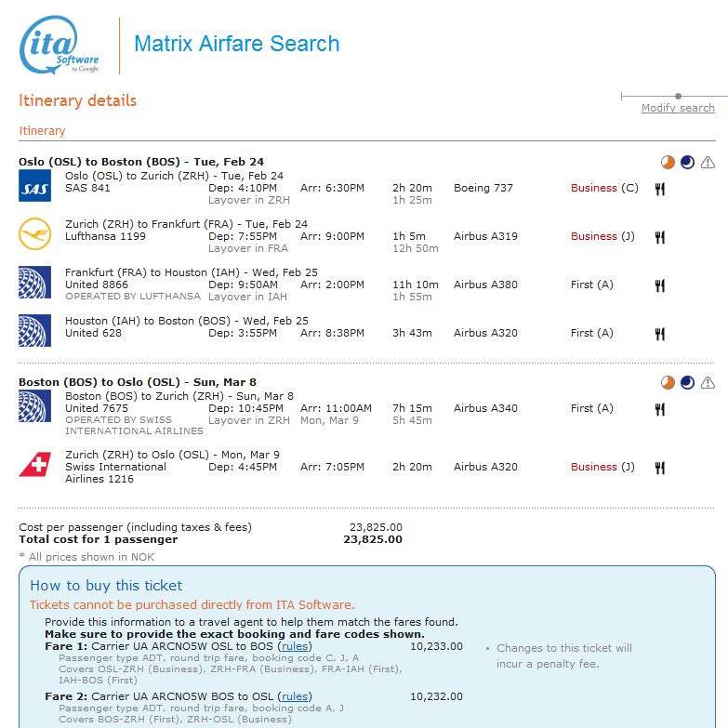
Task: Click the Oslo (OSL) to Boston (BOS) heading
Action: [141, 162]
